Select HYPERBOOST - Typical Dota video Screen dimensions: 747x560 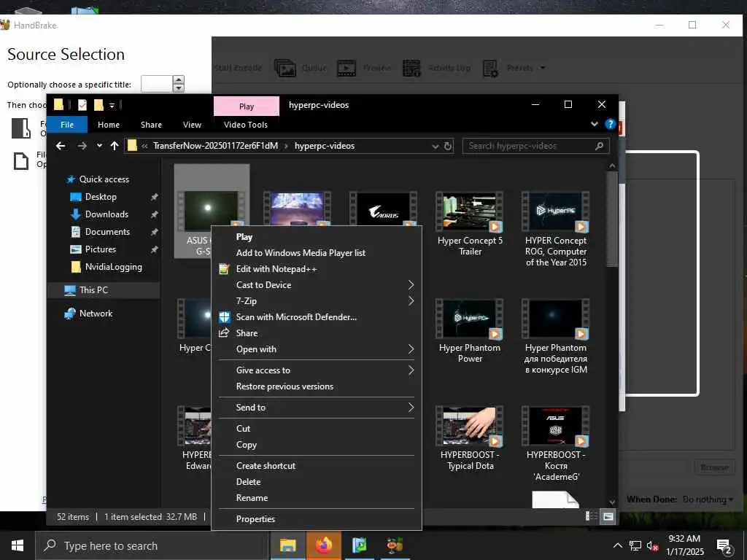pyautogui.click(x=470, y=438)
